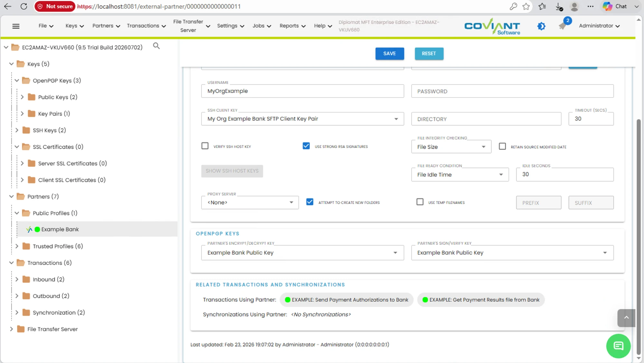Click the Idle Seconds field
The image size is (644, 363).
[565, 174]
